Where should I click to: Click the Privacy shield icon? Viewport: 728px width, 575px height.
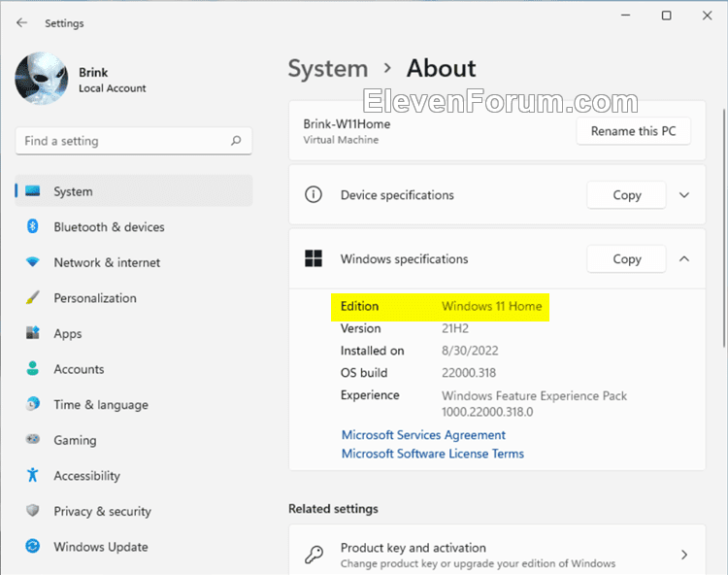click(32, 511)
